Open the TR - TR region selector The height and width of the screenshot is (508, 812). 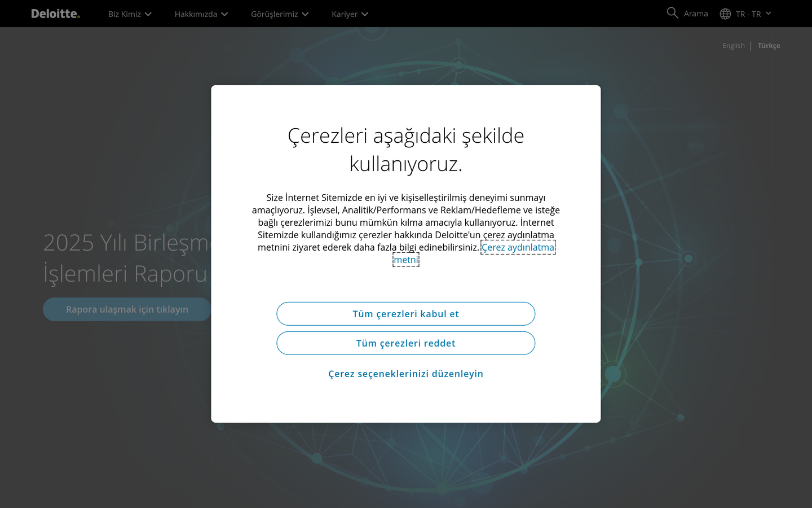tap(748, 14)
